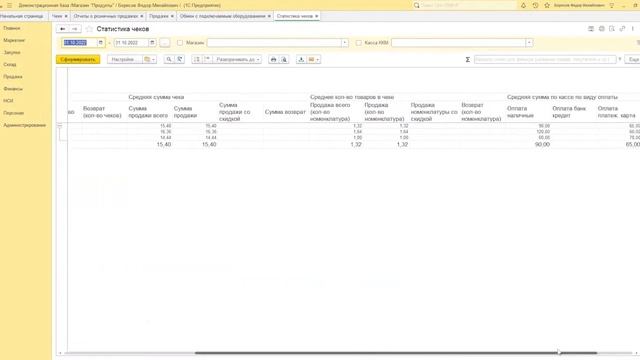Image resolution: width=640 pixels, height=360 pixels.
Task: Click the global search field
Action: (464, 5)
